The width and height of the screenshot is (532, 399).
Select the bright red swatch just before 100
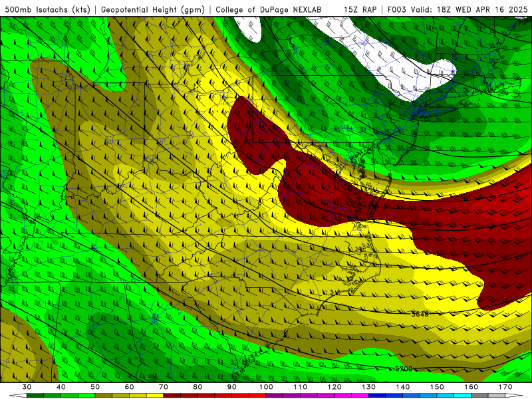tap(257, 396)
